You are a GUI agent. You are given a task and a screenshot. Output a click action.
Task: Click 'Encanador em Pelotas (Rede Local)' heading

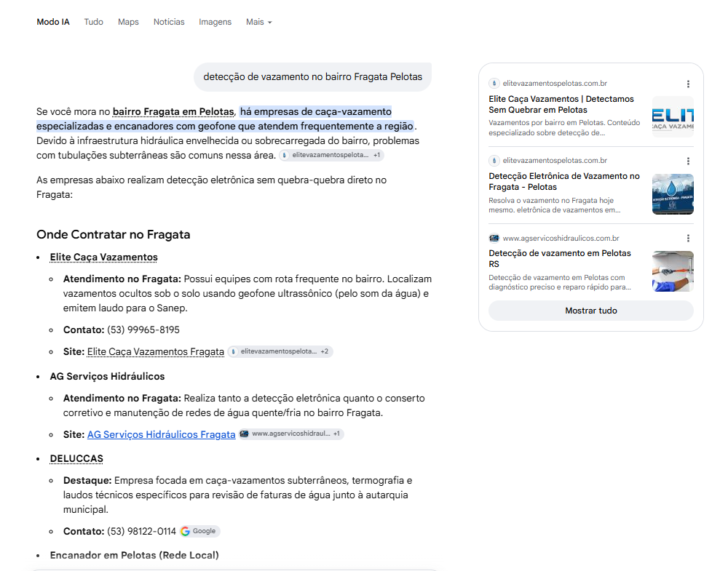point(134,555)
